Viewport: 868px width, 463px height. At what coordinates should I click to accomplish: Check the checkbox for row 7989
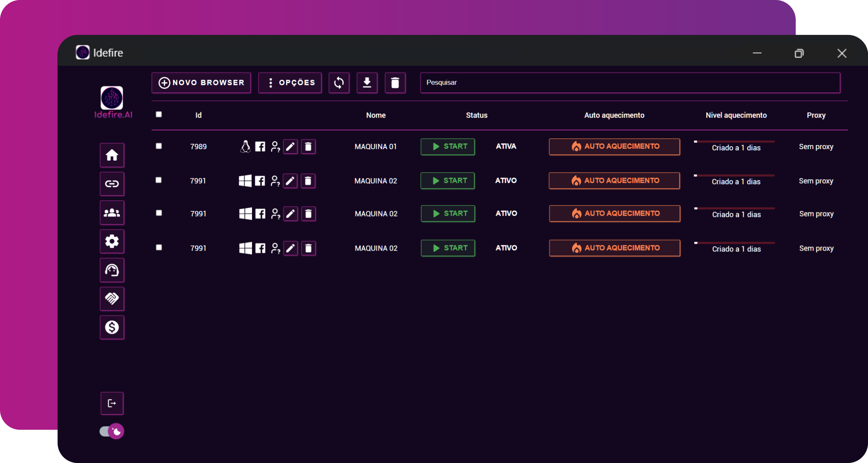159,146
